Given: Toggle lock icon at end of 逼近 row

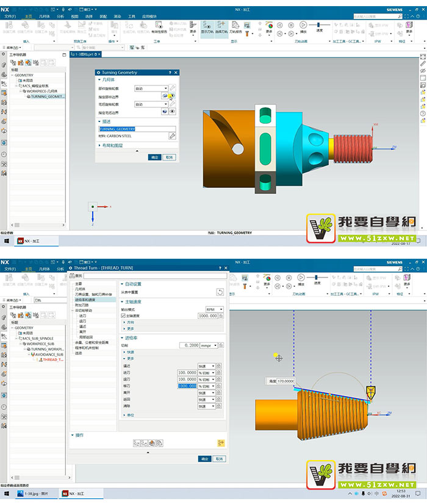Looking at the screenshot, I should (218, 366).
